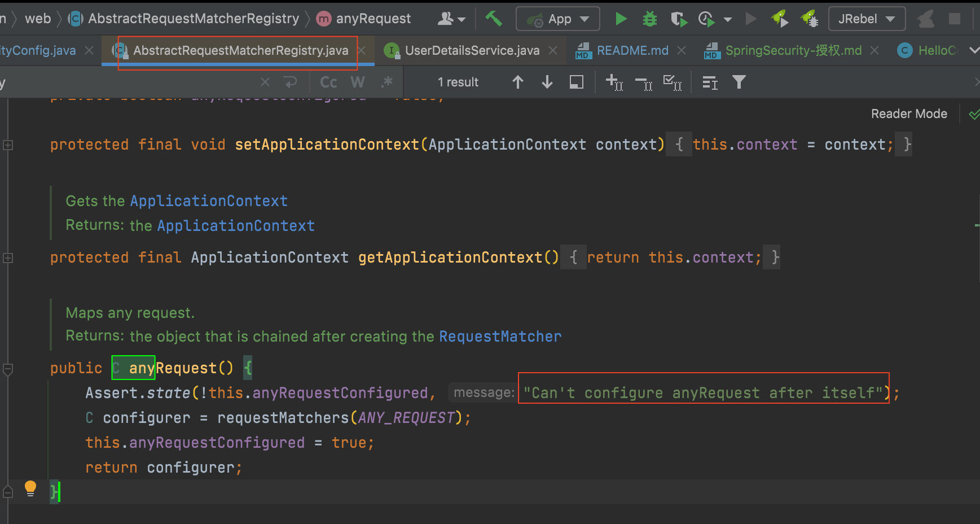Open search filter funnel icon
This screenshot has height=524, width=980.
pos(739,82)
